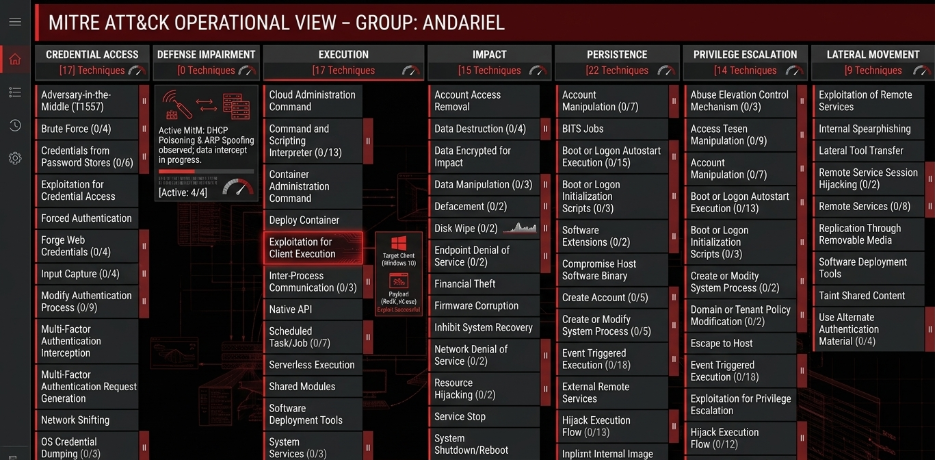Click the gauge beside Active: 4/4
The image size is (936, 460).
pos(238,187)
